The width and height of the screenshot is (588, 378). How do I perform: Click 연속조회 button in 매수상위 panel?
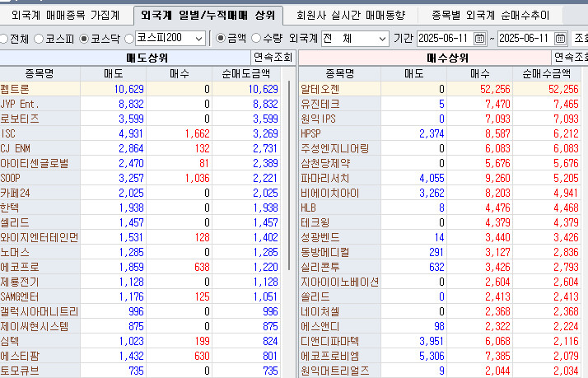pyautogui.click(x=570, y=58)
